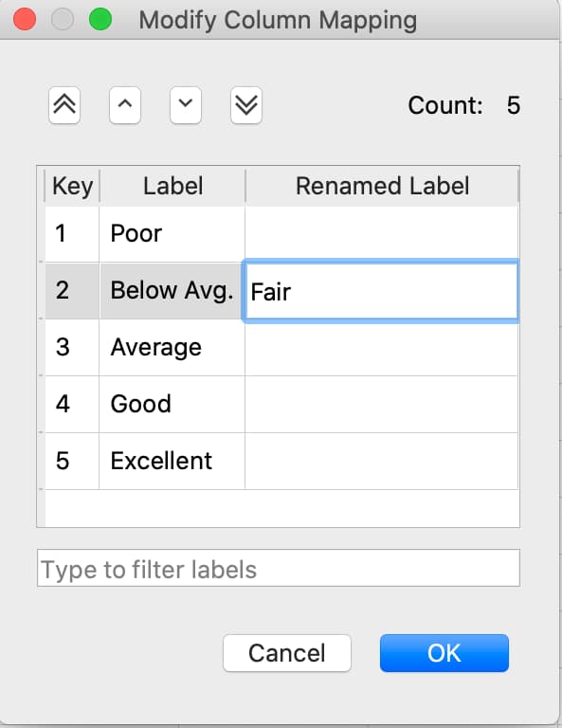Screen dimensions: 562x728
Task: Close the Modify Column Mapping window
Action: tap(25, 20)
